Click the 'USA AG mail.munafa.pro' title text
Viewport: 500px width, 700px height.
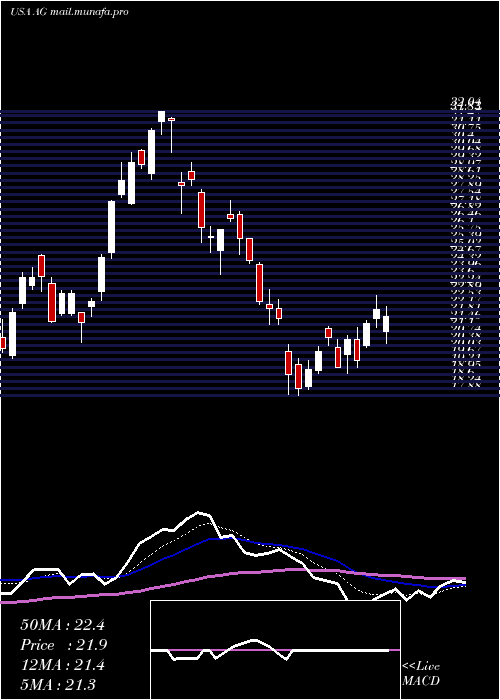pos(69,12)
